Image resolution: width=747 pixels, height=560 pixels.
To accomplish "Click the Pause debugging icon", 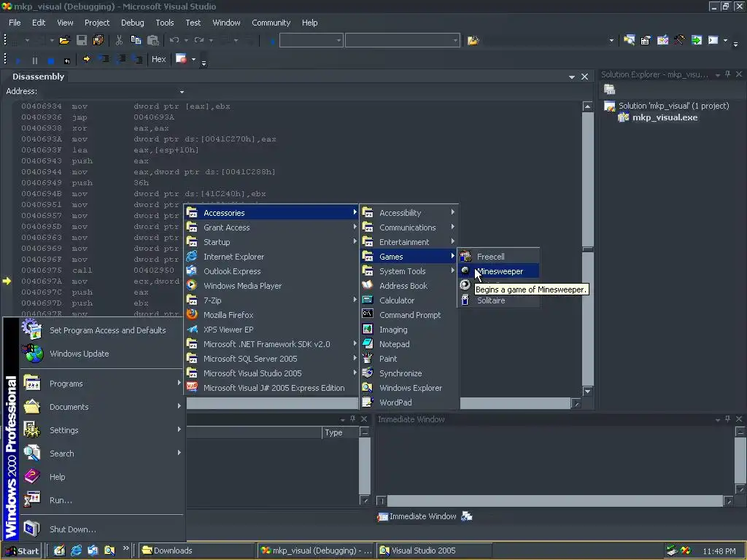I will coord(35,61).
